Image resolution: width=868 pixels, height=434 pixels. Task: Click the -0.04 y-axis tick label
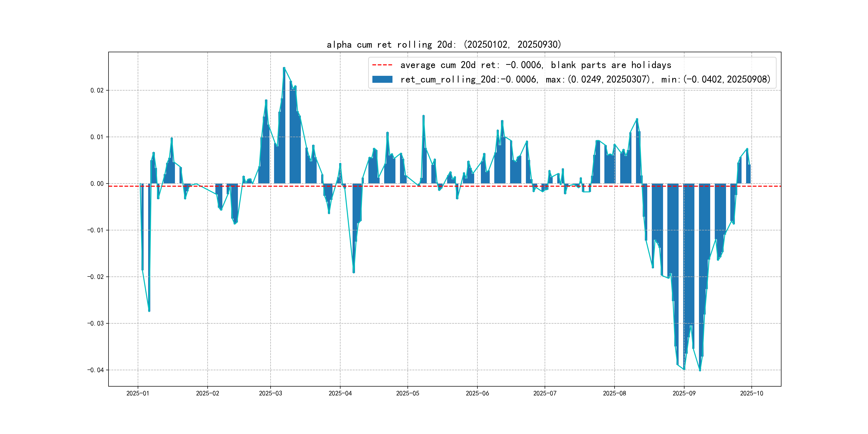click(95, 370)
